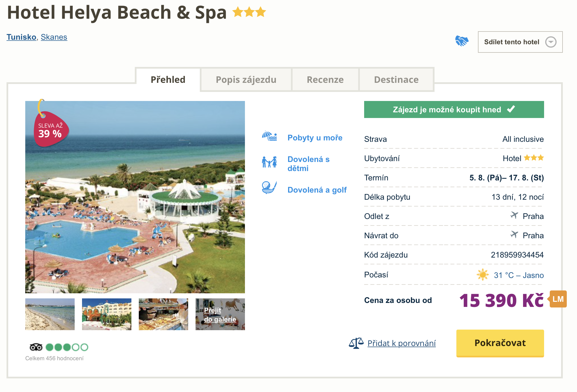Screen dimensions: 577x392
Task: Select the Destinace tab
Action: tap(396, 80)
